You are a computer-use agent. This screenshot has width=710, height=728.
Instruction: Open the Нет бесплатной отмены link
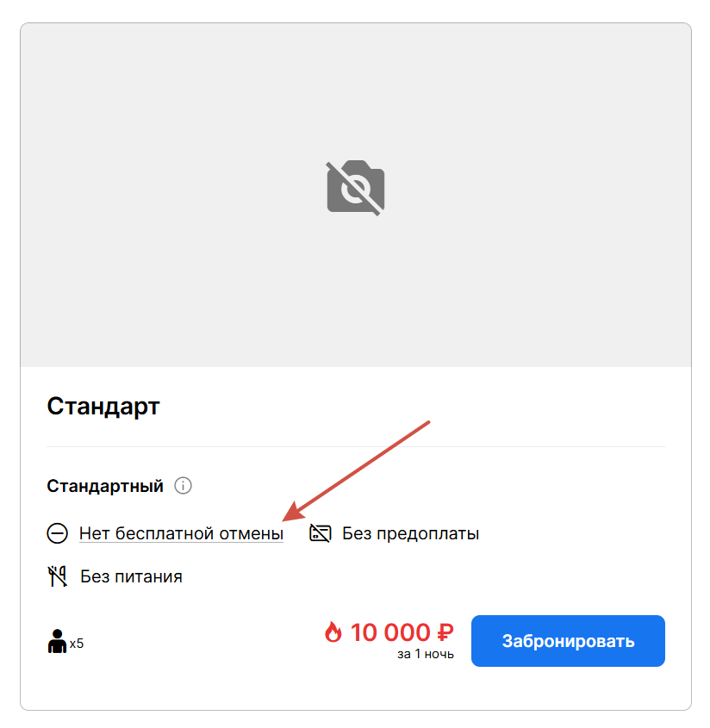(181, 533)
